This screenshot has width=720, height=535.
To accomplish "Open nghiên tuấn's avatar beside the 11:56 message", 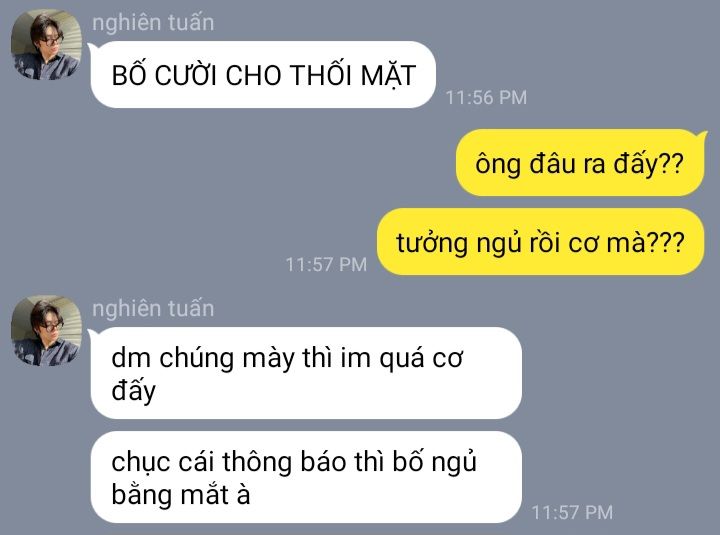I will click(x=46, y=45).
